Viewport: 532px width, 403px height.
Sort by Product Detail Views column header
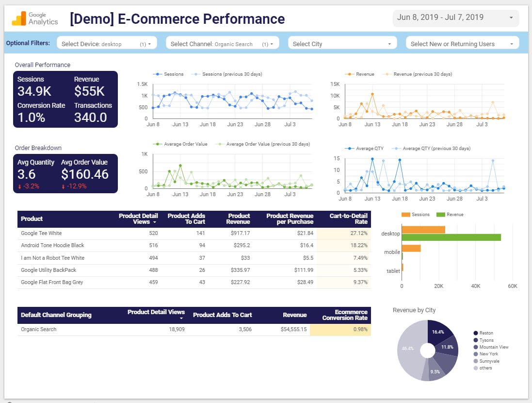click(x=138, y=218)
